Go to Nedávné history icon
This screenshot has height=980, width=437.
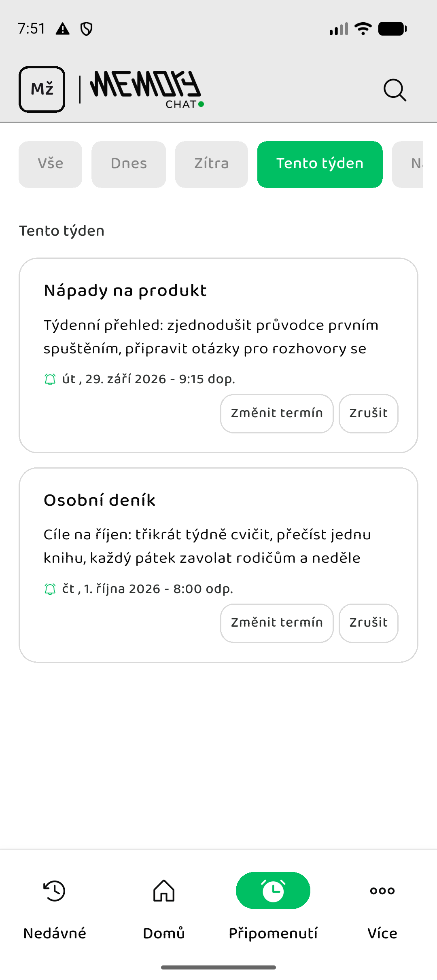click(x=55, y=891)
